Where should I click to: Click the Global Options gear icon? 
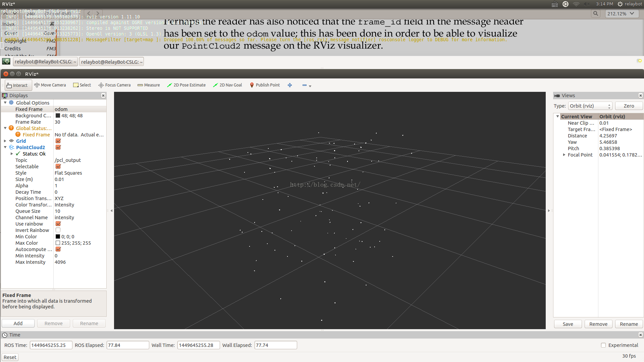(11, 103)
